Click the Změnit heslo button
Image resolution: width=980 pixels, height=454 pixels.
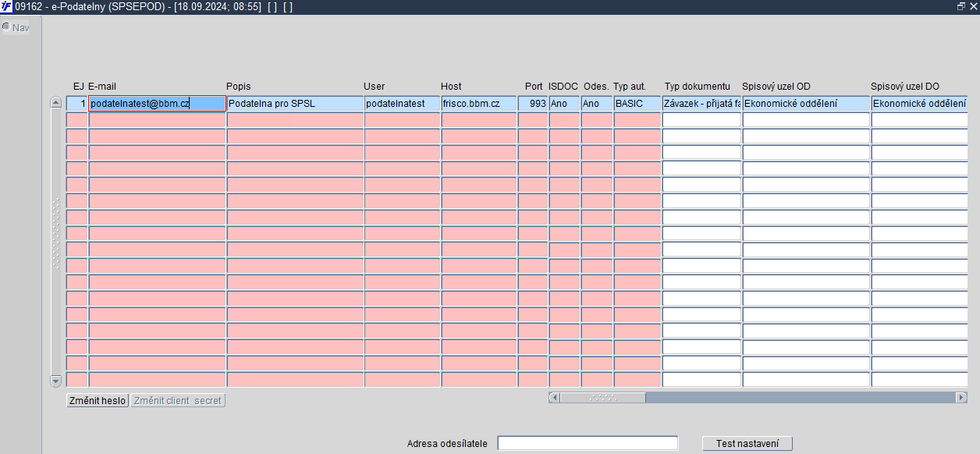pos(98,400)
